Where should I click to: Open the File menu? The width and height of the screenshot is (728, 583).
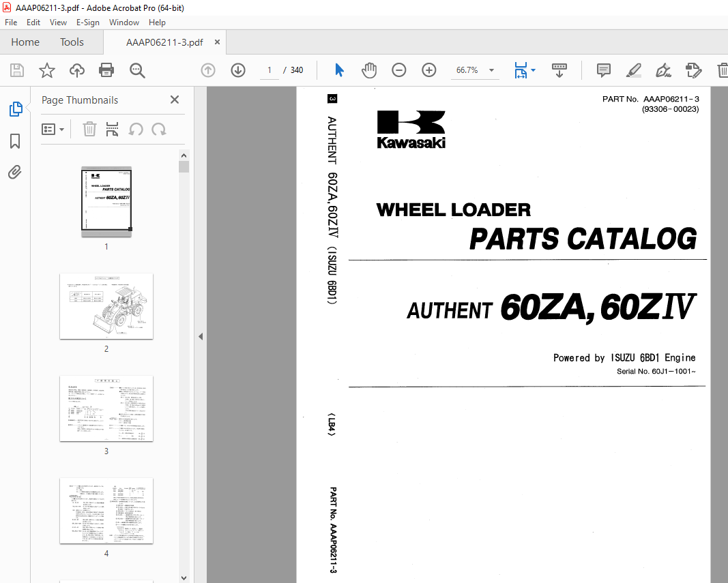click(x=11, y=23)
